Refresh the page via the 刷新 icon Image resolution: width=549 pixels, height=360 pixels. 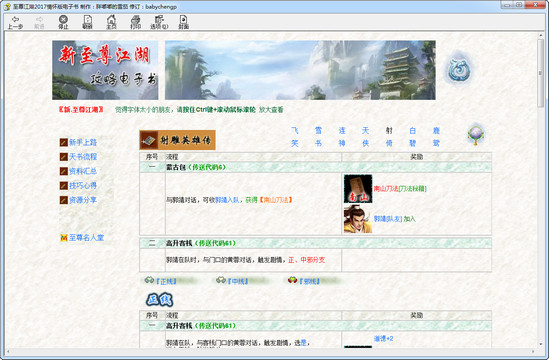(x=87, y=22)
